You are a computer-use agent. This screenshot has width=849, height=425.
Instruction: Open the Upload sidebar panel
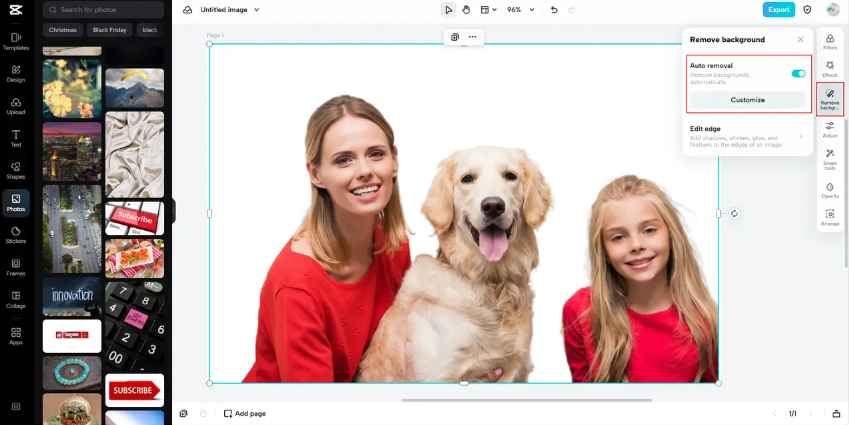pos(16,106)
